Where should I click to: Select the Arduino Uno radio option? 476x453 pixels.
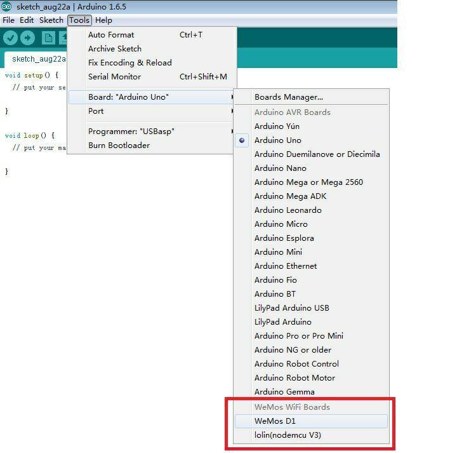[311, 140]
